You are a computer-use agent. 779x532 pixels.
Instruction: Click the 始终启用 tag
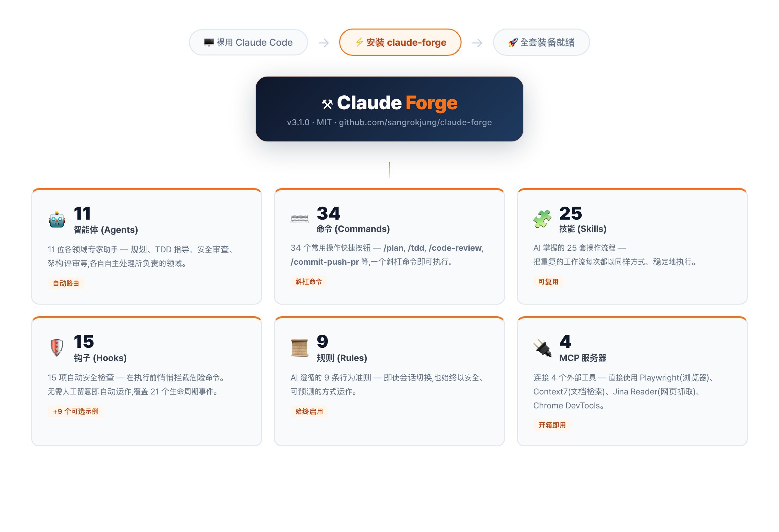coord(309,411)
